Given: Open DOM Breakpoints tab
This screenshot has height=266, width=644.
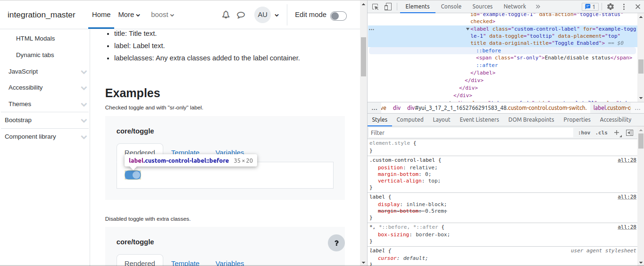Looking at the screenshot, I should 531,120.
